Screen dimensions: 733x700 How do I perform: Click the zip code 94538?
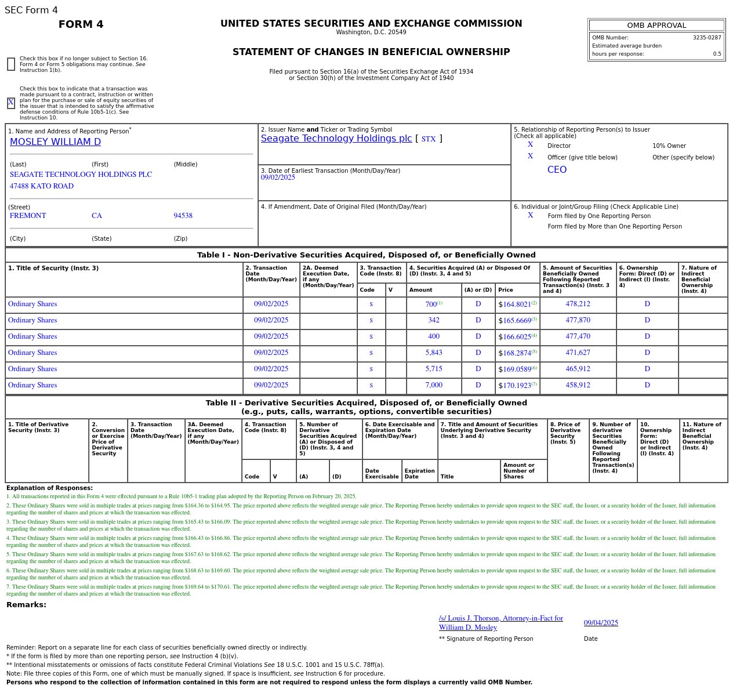tap(183, 216)
